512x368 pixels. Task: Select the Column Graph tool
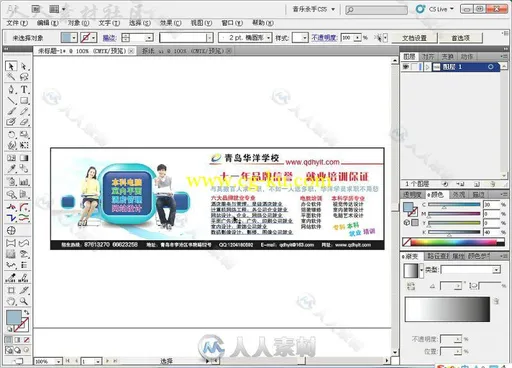click(x=24, y=182)
